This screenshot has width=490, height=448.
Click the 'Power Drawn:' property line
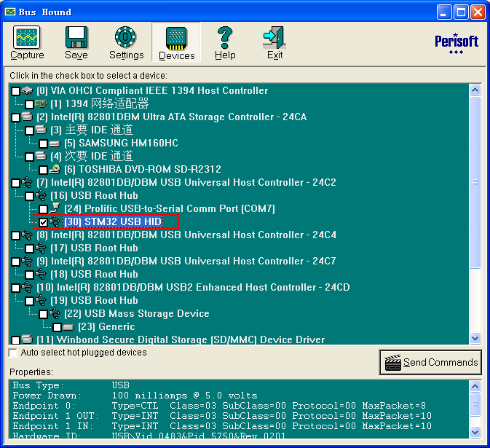[135, 396]
